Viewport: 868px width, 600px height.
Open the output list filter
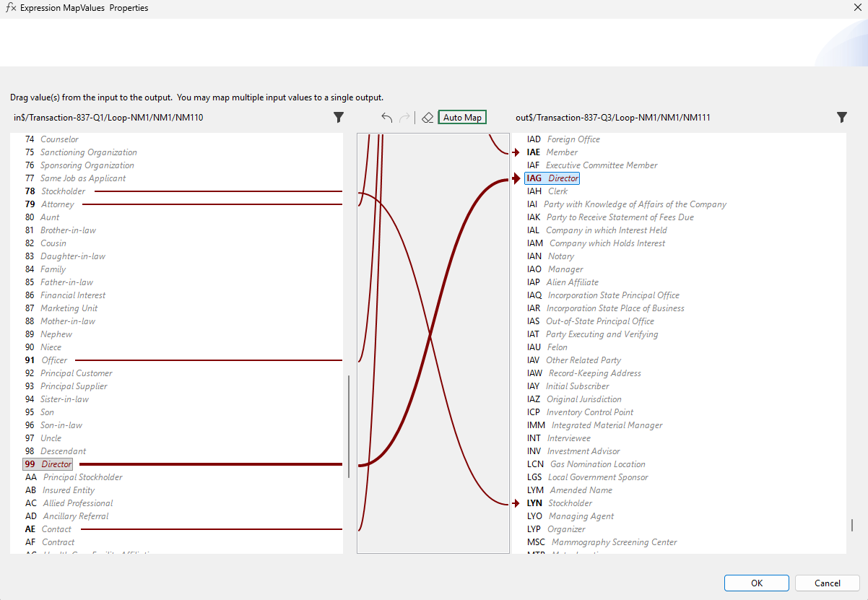coord(841,117)
